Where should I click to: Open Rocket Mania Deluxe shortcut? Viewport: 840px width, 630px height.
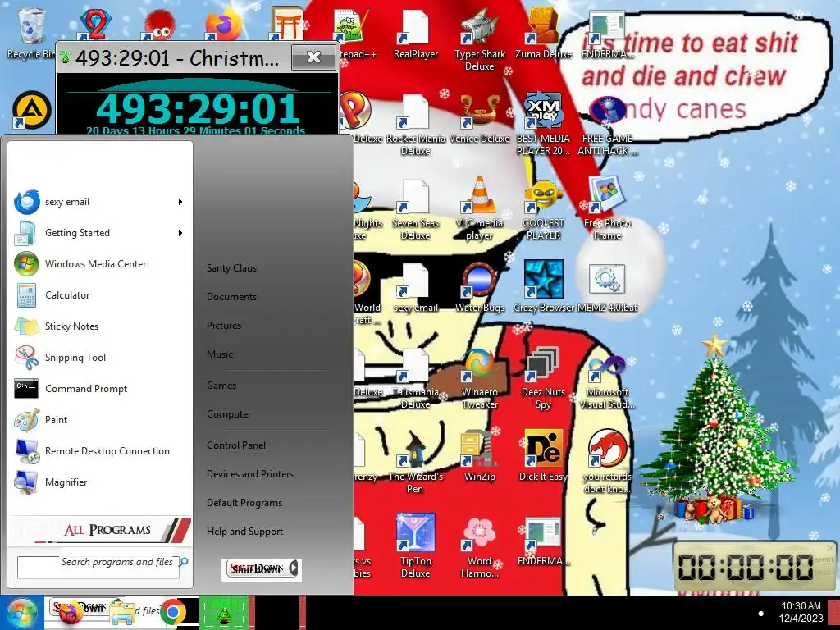pyautogui.click(x=415, y=125)
